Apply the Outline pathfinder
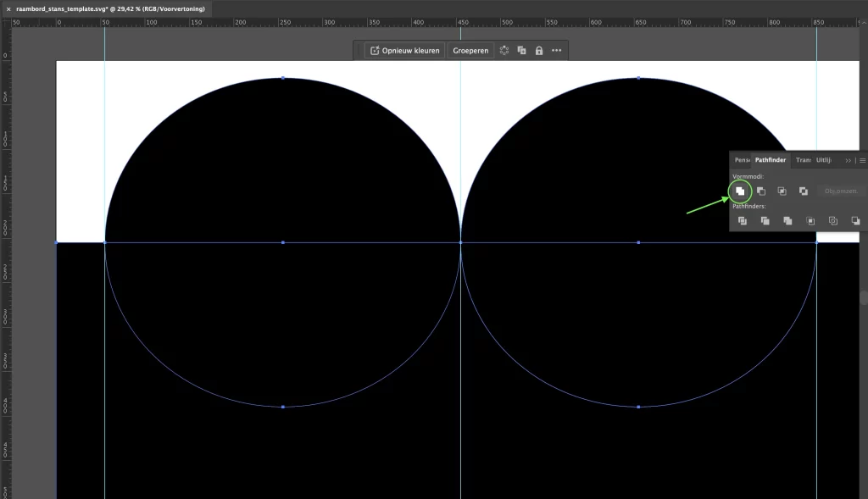Screen dimensions: 868x499 [x=832, y=221]
